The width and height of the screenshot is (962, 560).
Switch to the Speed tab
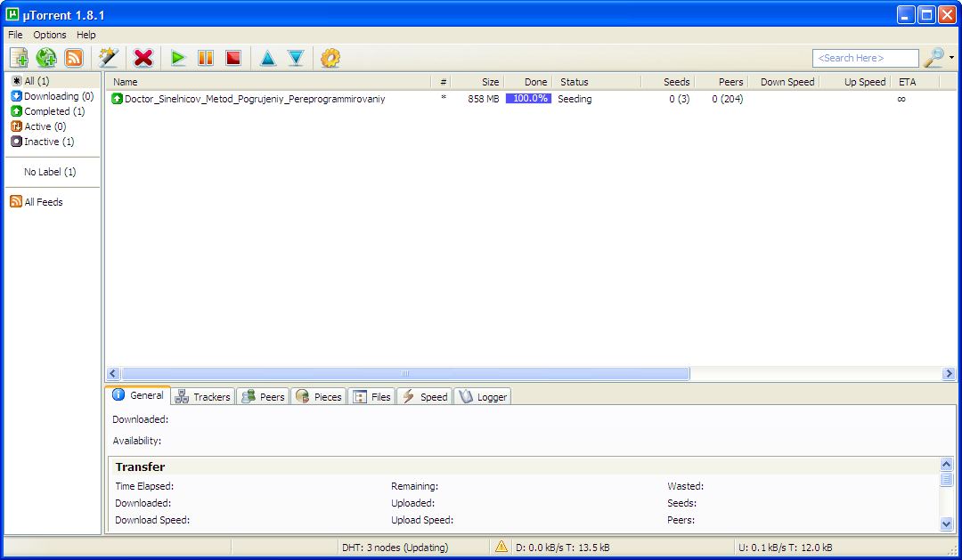point(425,397)
